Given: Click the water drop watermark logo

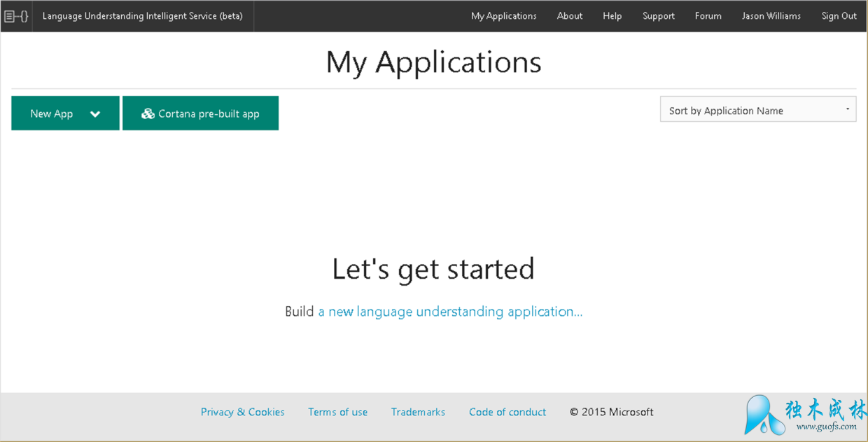Looking at the screenshot, I should [x=763, y=415].
